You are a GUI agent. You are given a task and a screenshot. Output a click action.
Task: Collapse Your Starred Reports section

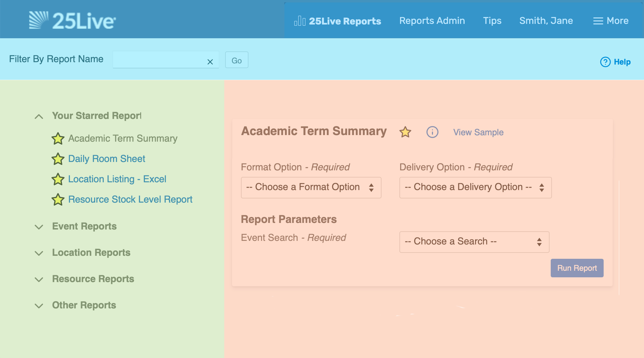point(39,116)
